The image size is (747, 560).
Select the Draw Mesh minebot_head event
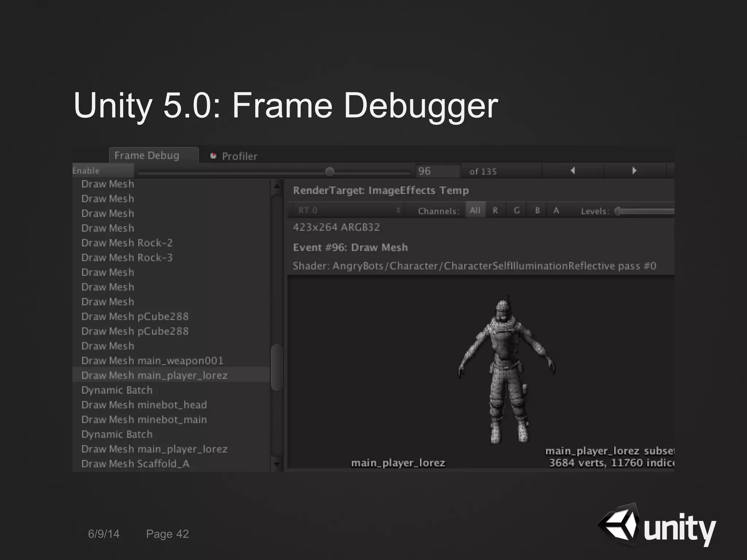pos(171,405)
